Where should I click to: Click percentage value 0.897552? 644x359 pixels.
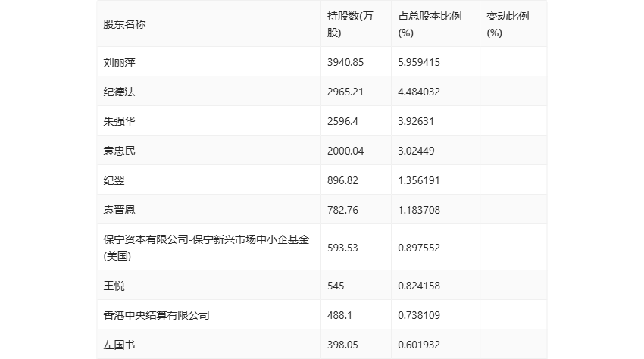(419, 248)
